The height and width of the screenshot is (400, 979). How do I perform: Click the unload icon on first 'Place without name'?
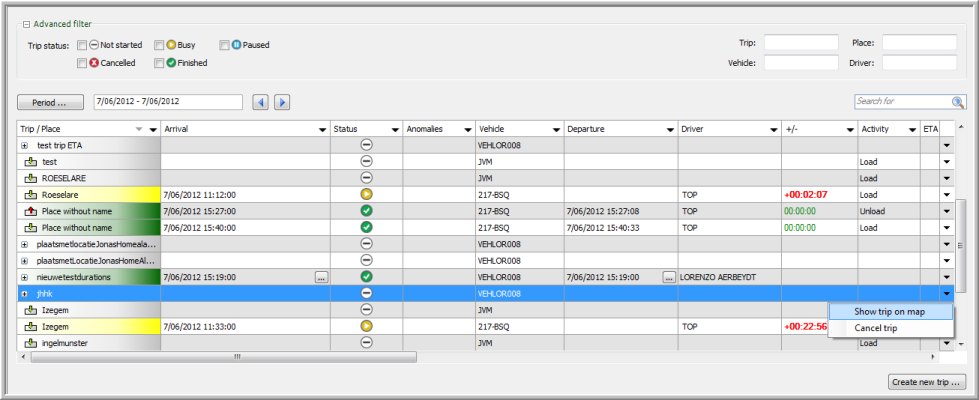[x=29, y=211]
